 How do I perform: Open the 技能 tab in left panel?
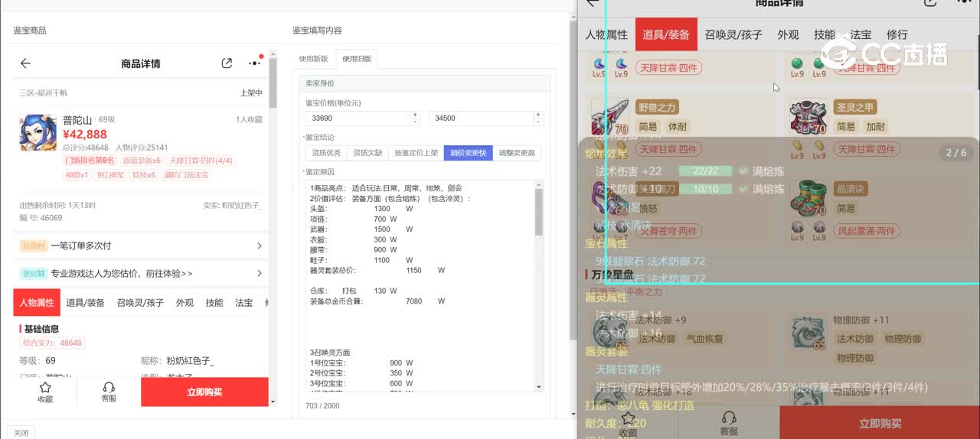(214, 303)
